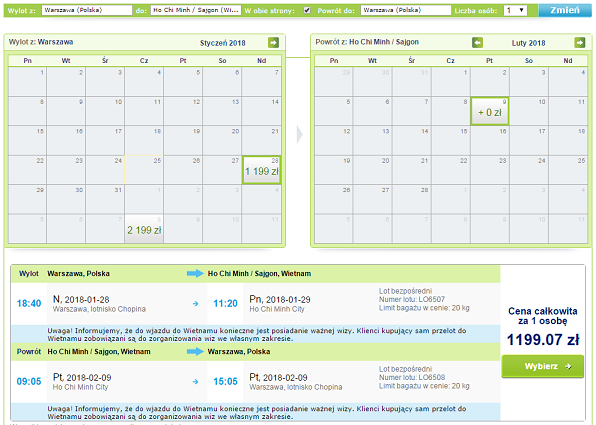The image size is (596, 425).
Task: Click blue arrow in Wylot route header
Action: [x=195, y=273]
